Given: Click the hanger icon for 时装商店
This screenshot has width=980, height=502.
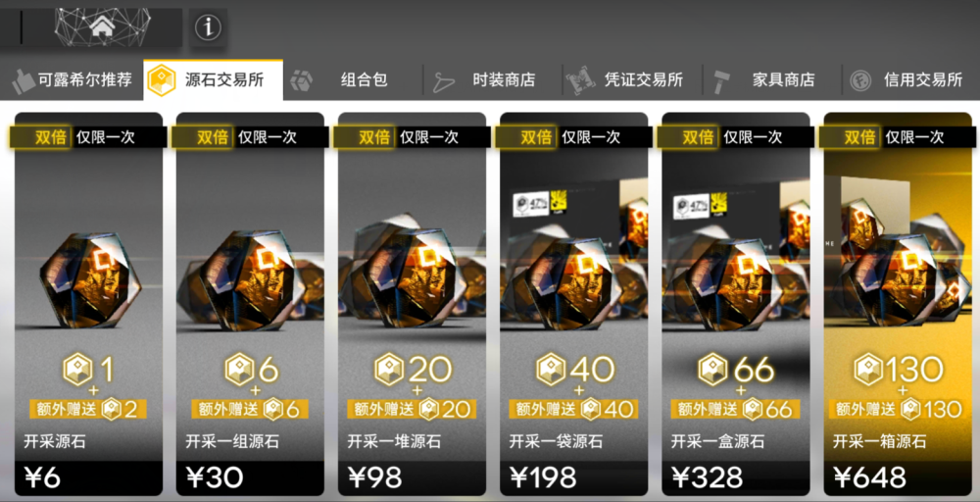Looking at the screenshot, I should (444, 81).
